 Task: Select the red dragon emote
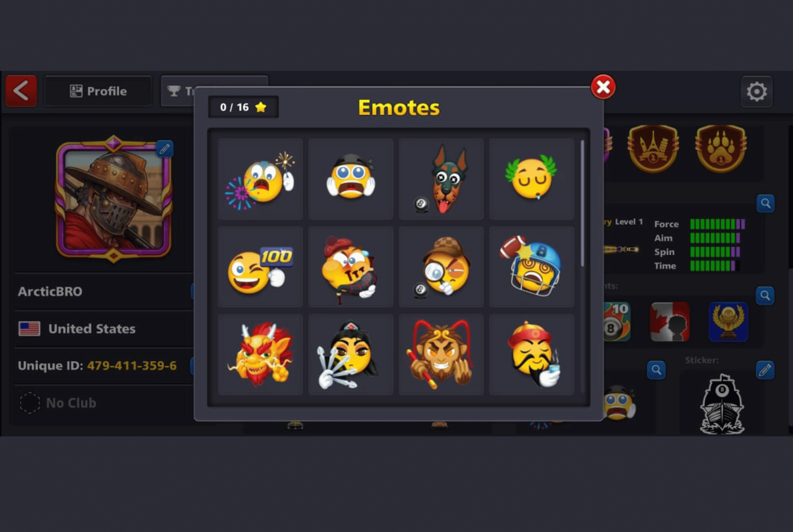pyautogui.click(x=260, y=355)
